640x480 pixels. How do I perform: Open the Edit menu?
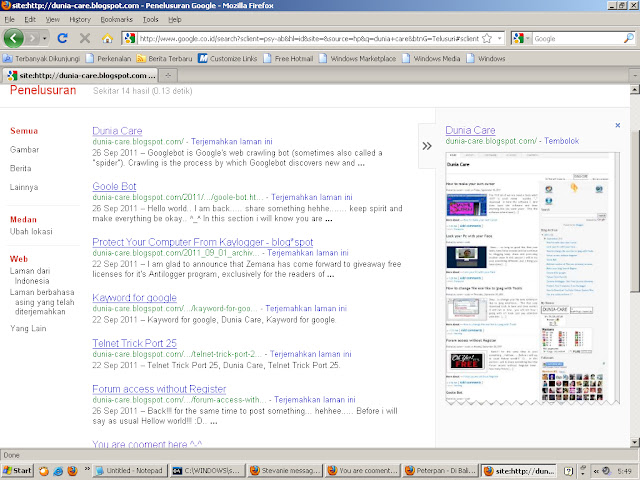click(30, 19)
